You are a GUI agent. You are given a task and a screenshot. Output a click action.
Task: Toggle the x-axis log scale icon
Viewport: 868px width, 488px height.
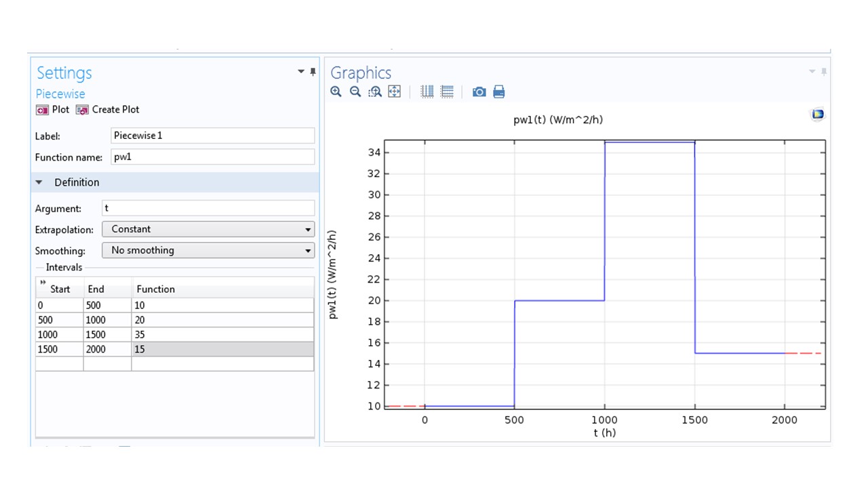click(x=427, y=91)
